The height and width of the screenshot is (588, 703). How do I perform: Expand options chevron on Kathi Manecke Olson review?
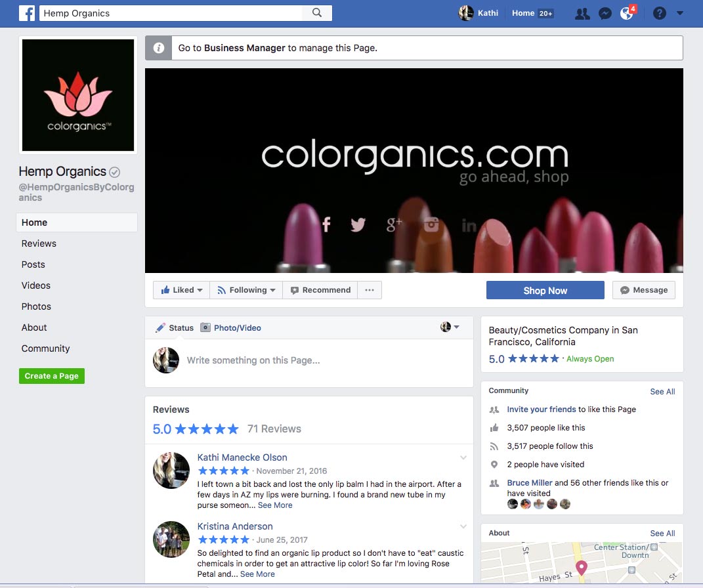tap(463, 457)
